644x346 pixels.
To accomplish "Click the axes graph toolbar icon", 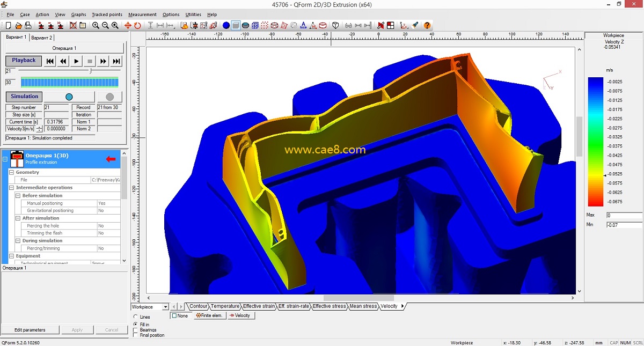I will (x=404, y=25).
